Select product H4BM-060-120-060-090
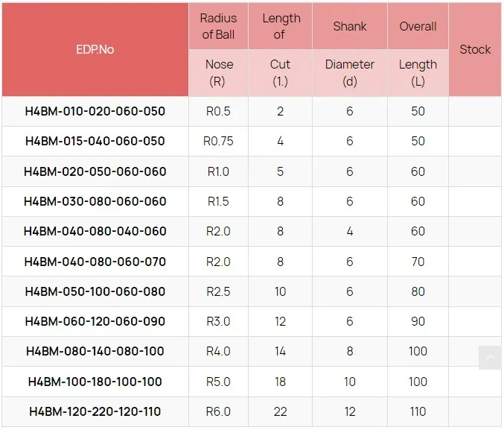The height and width of the screenshot is (430, 504). point(95,321)
